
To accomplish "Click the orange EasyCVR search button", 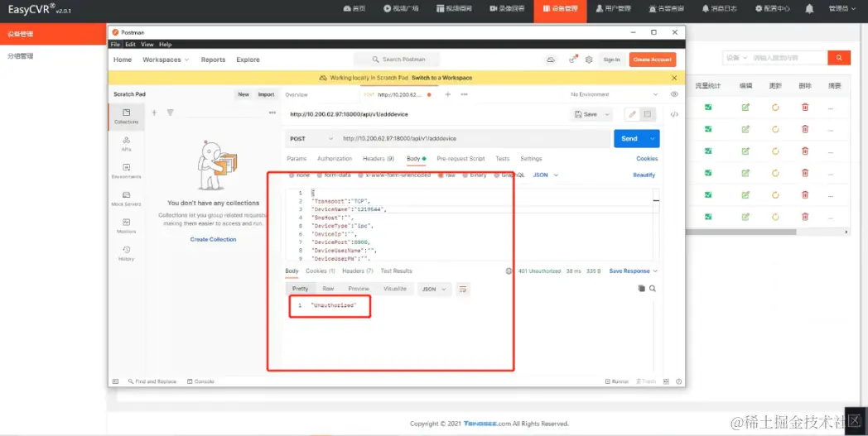I will point(839,58).
